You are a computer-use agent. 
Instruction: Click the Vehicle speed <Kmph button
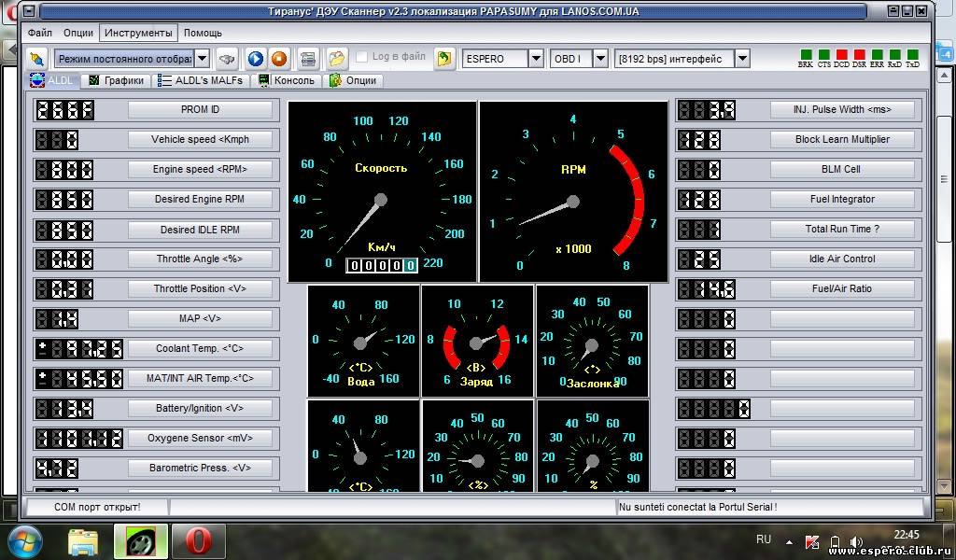point(200,140)
